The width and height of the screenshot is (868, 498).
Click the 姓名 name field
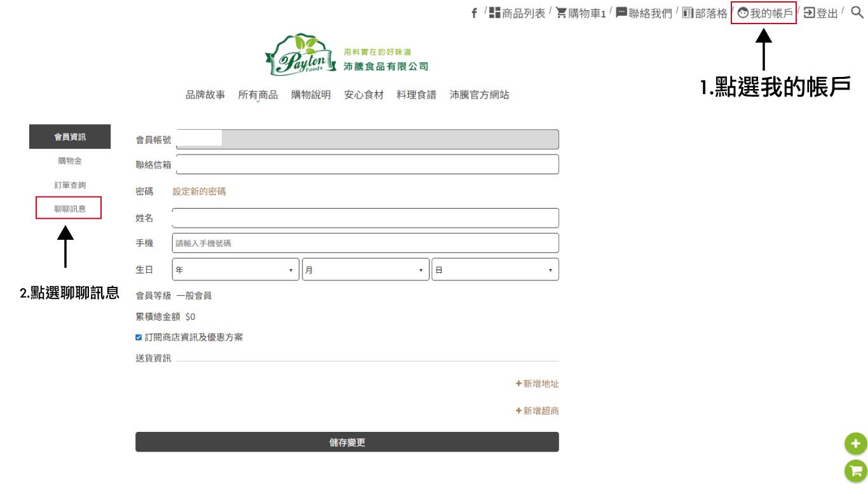pyautogui.click(x=366, y=218)
